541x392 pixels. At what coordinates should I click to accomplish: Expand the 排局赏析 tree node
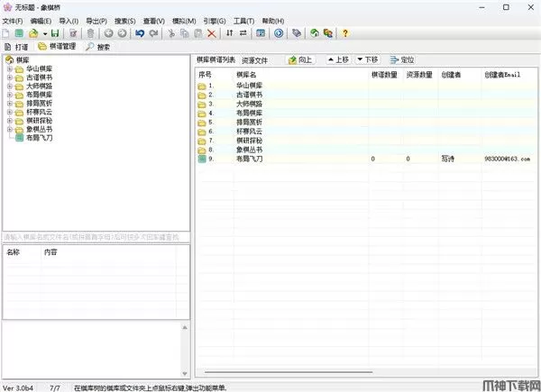[x=10, y=103]
